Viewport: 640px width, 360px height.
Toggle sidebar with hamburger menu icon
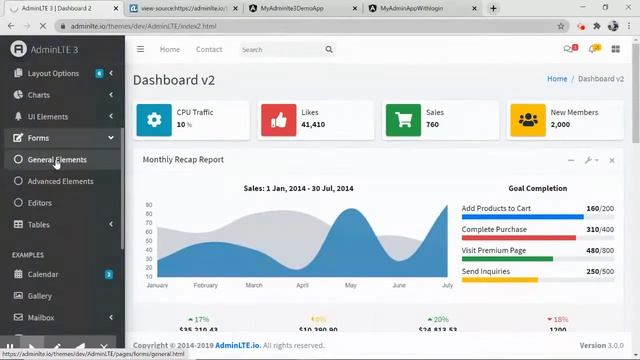(x=140, y=49)
